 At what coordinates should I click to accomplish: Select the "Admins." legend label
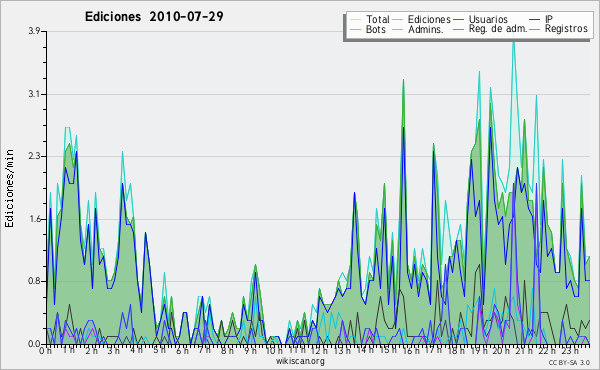pyautogui.click(x=426, y=29)
